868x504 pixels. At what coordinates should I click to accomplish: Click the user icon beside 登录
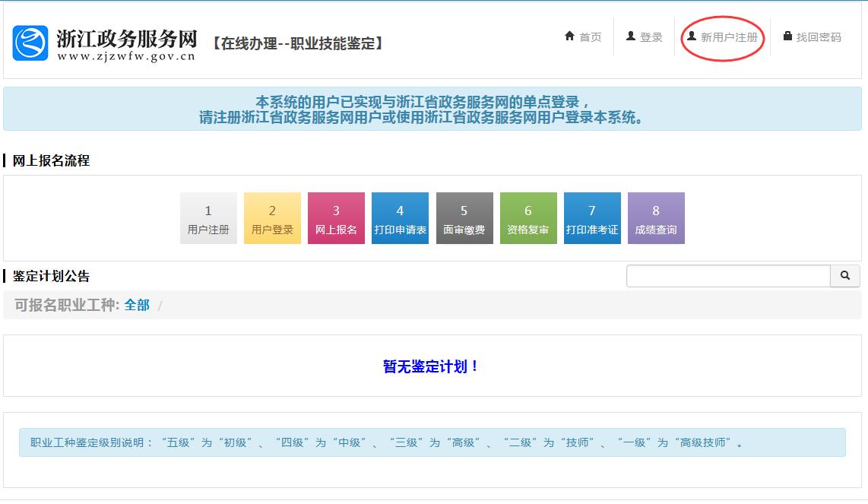[630, 36]
